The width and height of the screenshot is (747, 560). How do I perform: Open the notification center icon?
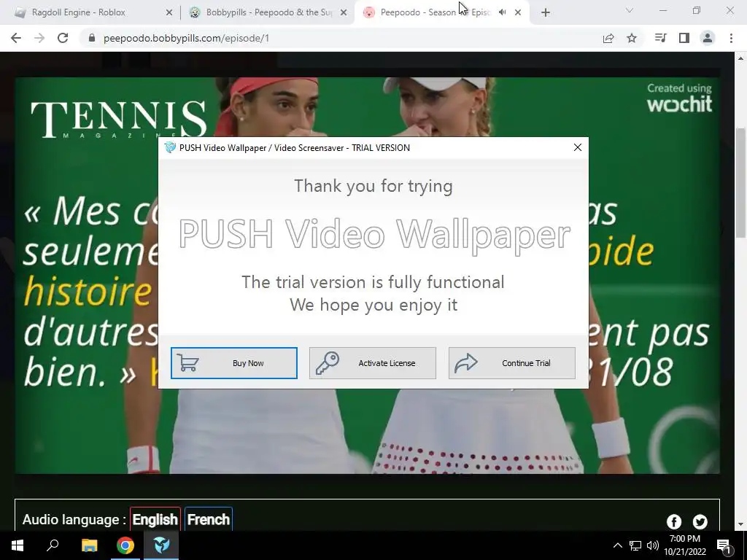tap(724, 545)
